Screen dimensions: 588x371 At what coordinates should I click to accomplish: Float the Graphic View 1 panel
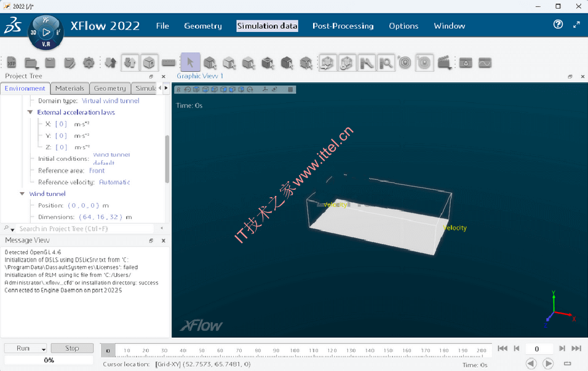(570, 76)
